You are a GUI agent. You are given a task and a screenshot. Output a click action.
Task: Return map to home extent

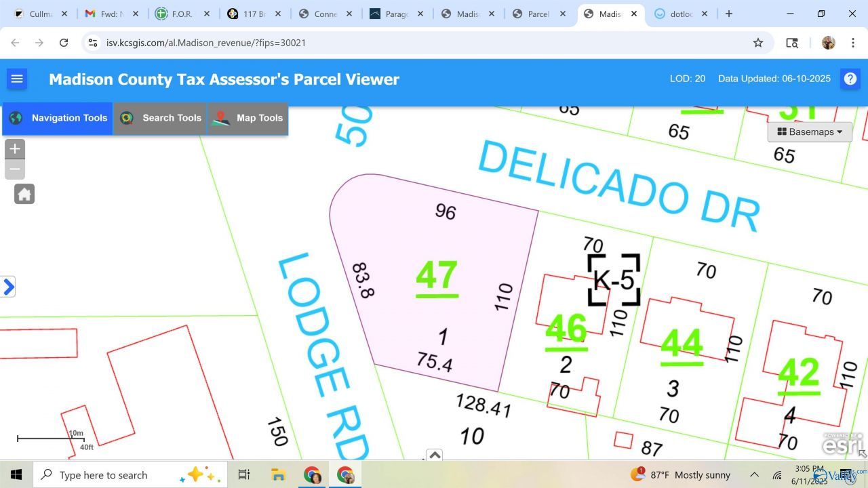tap(24, 195)
